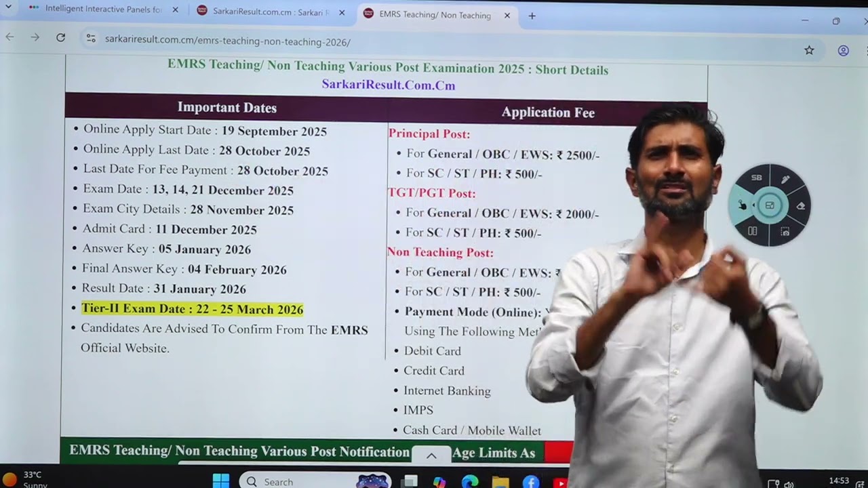Viewport: 868px width, 488px height.
Task: Open the SarkariResult.Com.Cm link
Action: [389, 85]
